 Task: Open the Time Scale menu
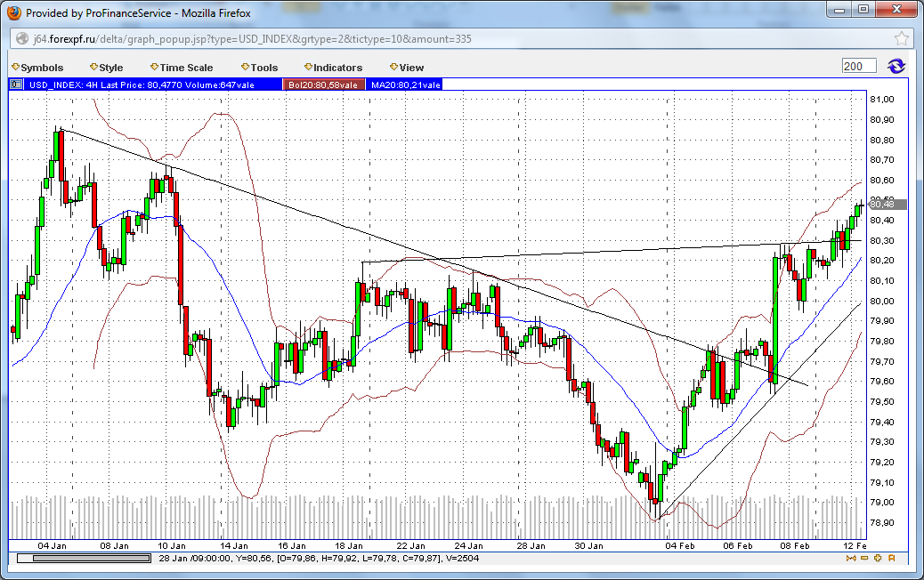click(x=182, y=68)
